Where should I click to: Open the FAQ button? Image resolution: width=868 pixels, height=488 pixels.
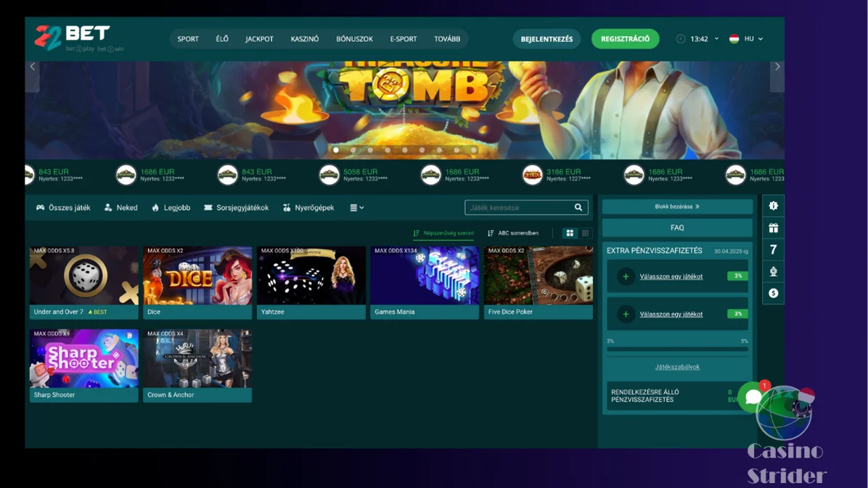[x=677, y=228]
